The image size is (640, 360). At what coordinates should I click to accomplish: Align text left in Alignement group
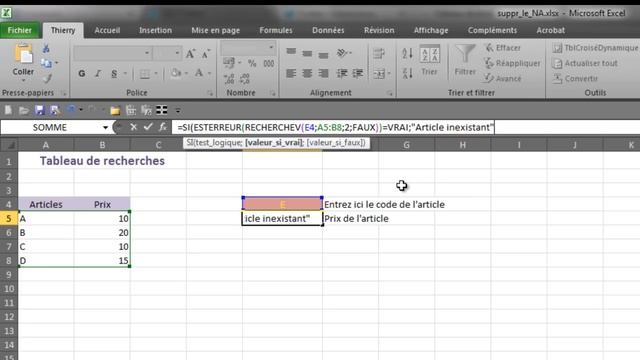coord(291,73)
